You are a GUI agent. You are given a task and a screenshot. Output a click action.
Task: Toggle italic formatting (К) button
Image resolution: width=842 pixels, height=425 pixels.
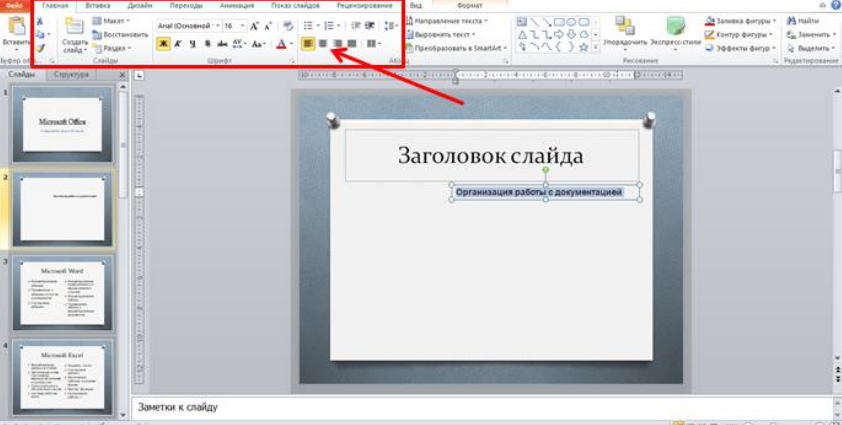[178, 44]
